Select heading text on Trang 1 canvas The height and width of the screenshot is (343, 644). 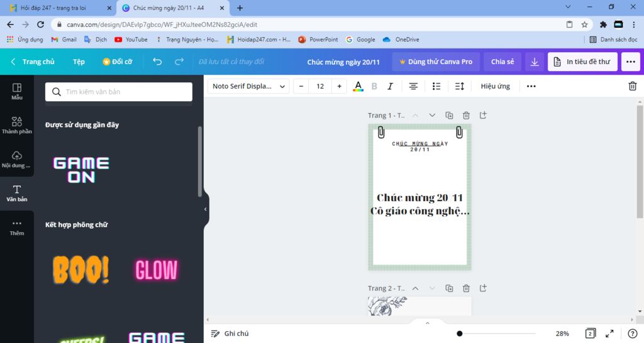click(x=419, y=146)
